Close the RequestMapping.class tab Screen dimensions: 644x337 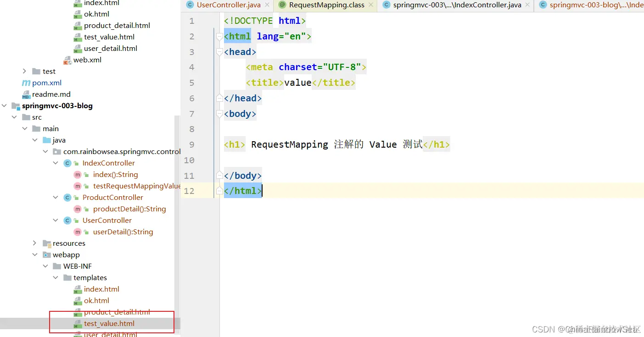pyautogui.click(x=371, y=5)
